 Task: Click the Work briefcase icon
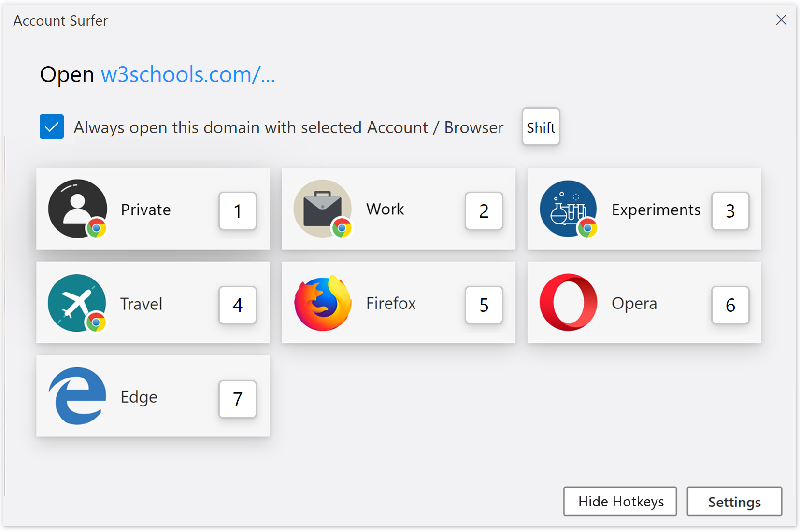coord(323,208)
